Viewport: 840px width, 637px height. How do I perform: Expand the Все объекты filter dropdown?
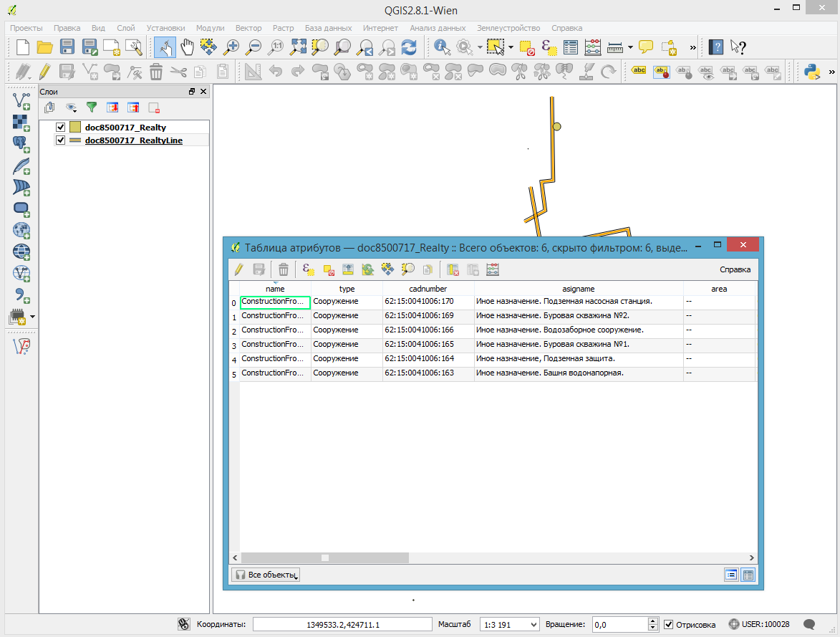(265, 575)
